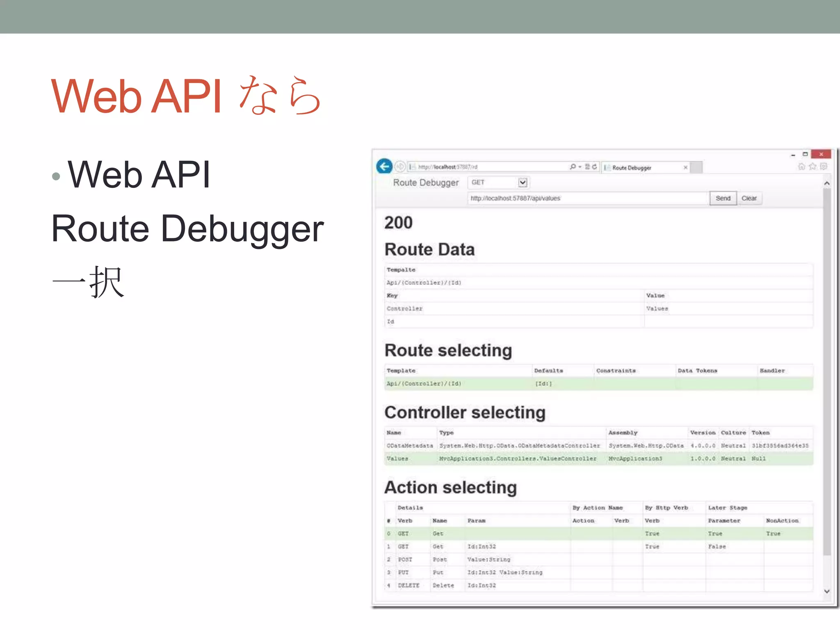840x630 pixels.
Task: Minimize the browser window
Action: pos(793,154)
